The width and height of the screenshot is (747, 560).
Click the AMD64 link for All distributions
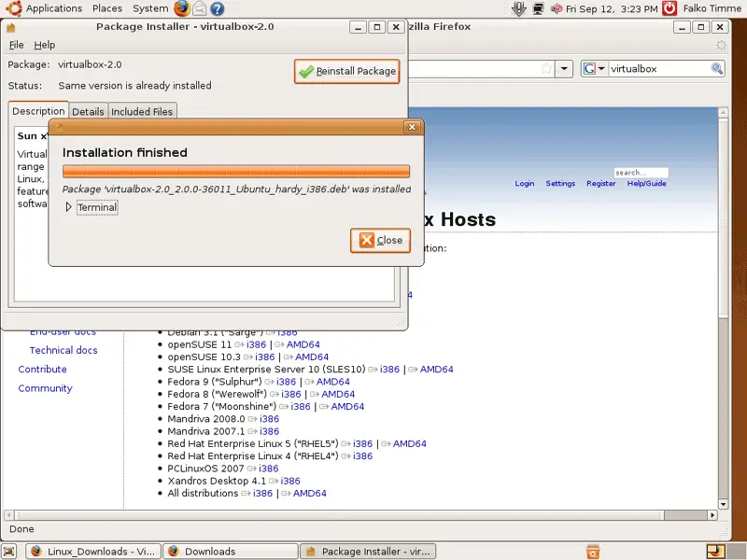(310, 494)
